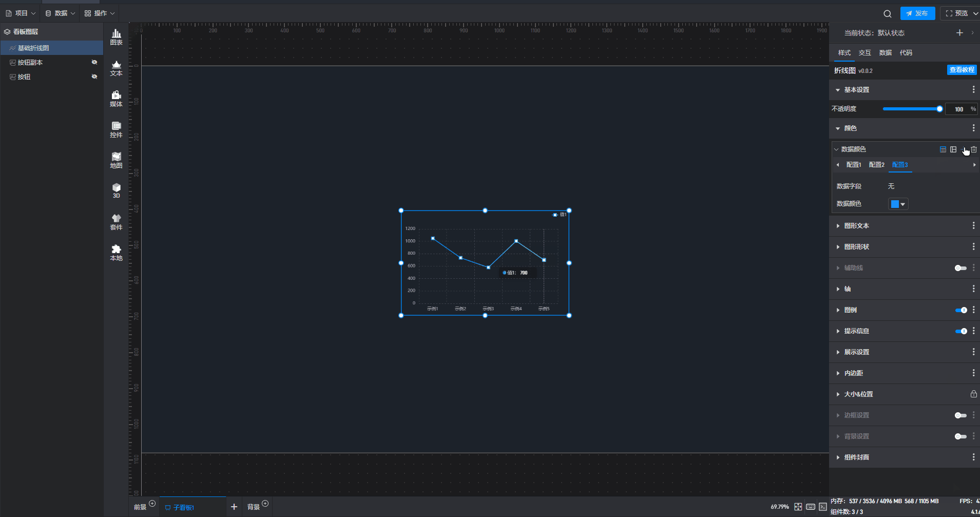Show the hidden 按钮副本 layer
Screen dimensions: 980x517
94,62
